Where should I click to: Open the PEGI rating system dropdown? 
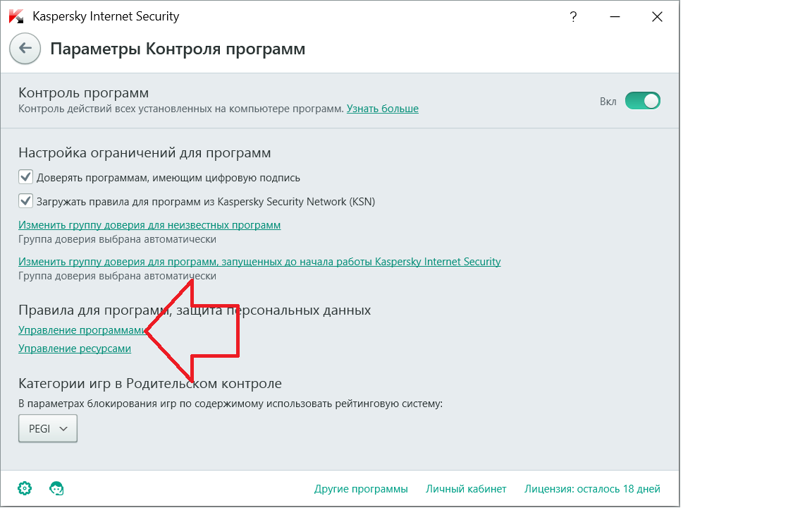[48, 428]
